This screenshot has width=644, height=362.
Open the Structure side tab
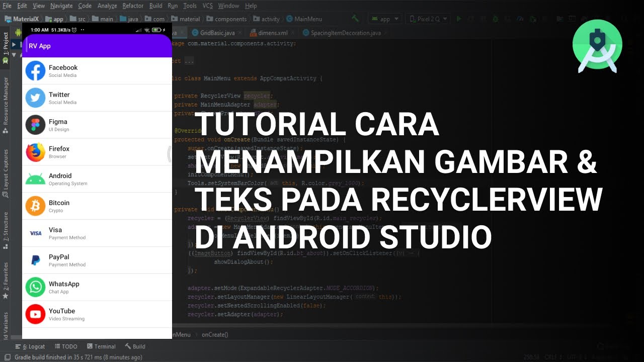click(6, 230)
